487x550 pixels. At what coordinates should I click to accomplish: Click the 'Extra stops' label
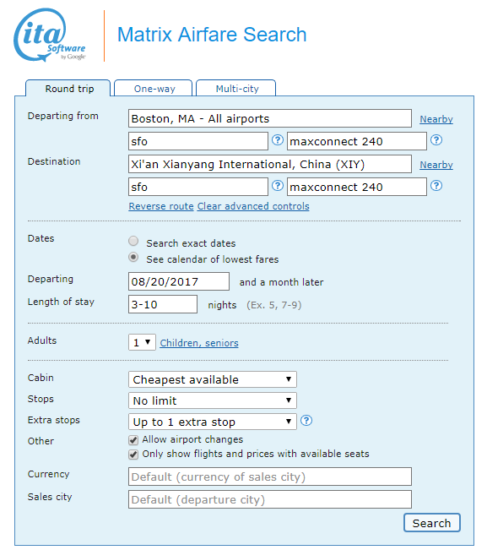tap(54, 420)
